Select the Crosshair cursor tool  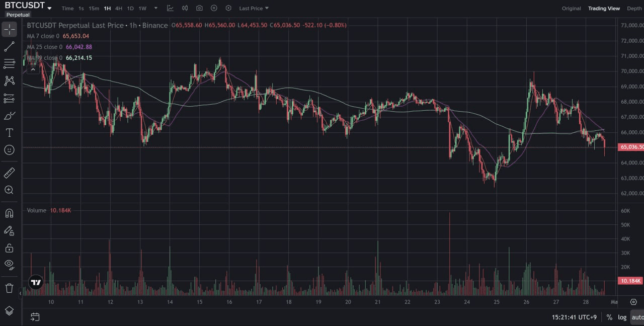pos(10,29)
